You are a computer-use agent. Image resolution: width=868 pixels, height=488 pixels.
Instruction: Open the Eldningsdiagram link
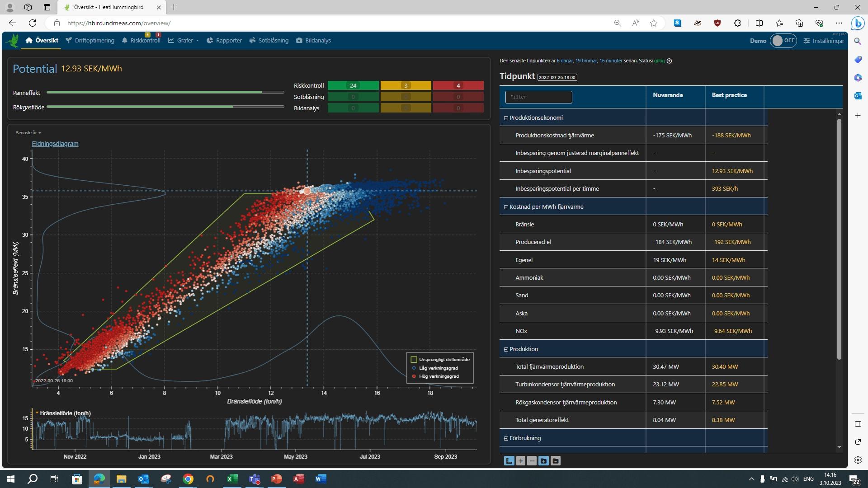click(x=55, y=144)
